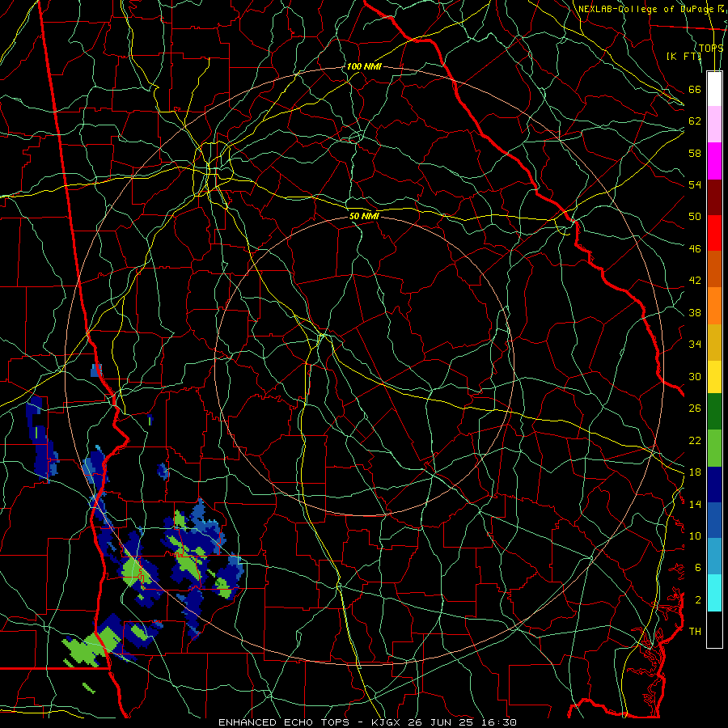Click the TOPS legend title
This screenshot has height=728, width=728.
tap(711, 48)
